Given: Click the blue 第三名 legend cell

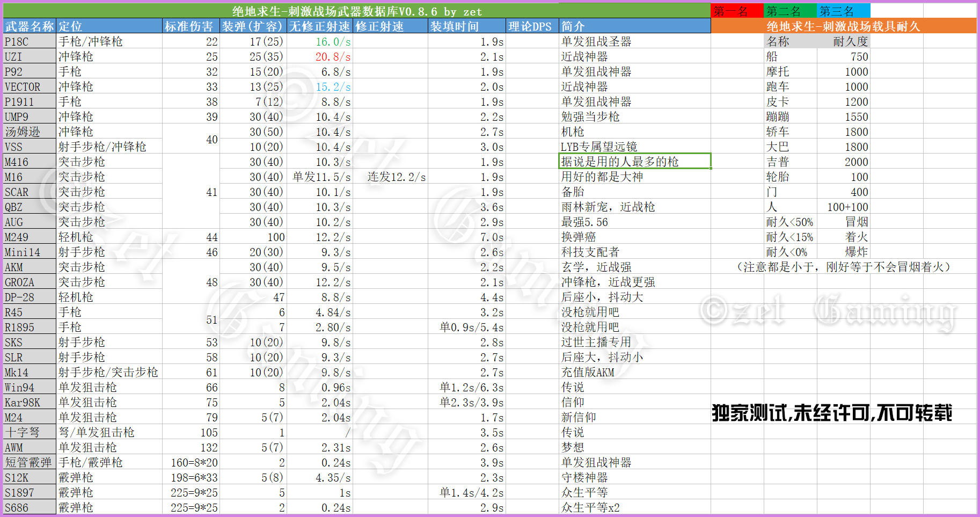Looking at the screenshot, I should click(843, 11).
